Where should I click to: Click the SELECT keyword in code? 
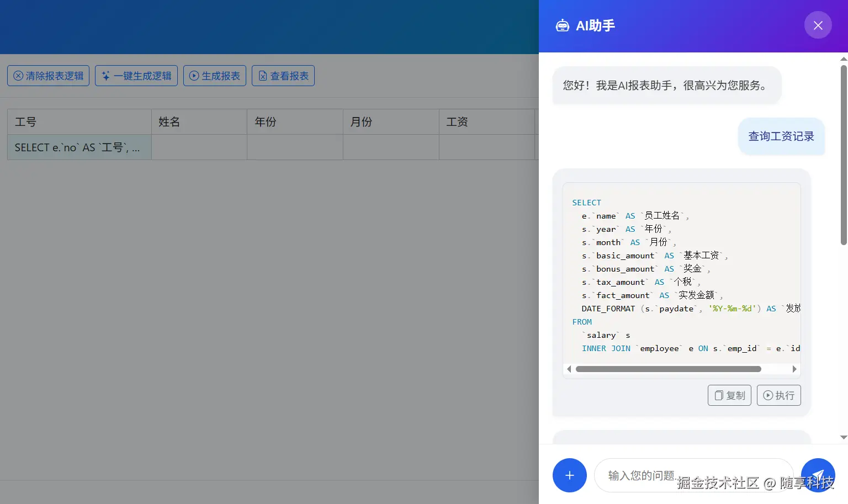[586, 203]
